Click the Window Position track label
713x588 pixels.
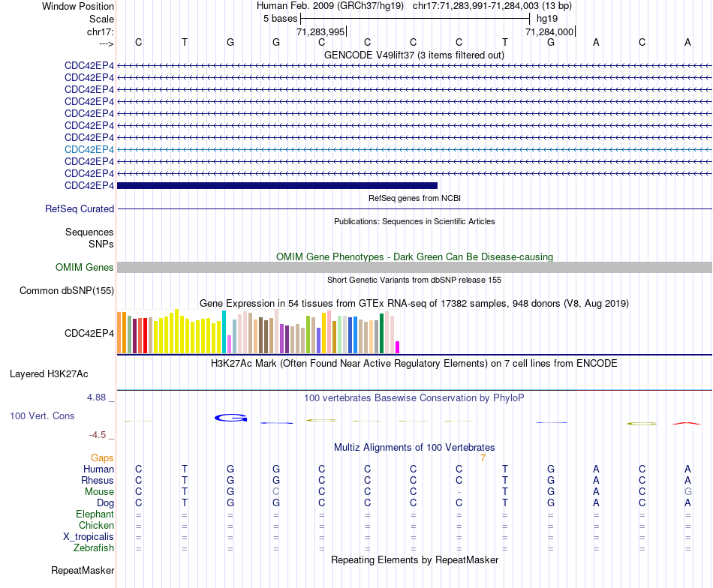[78, 6]
